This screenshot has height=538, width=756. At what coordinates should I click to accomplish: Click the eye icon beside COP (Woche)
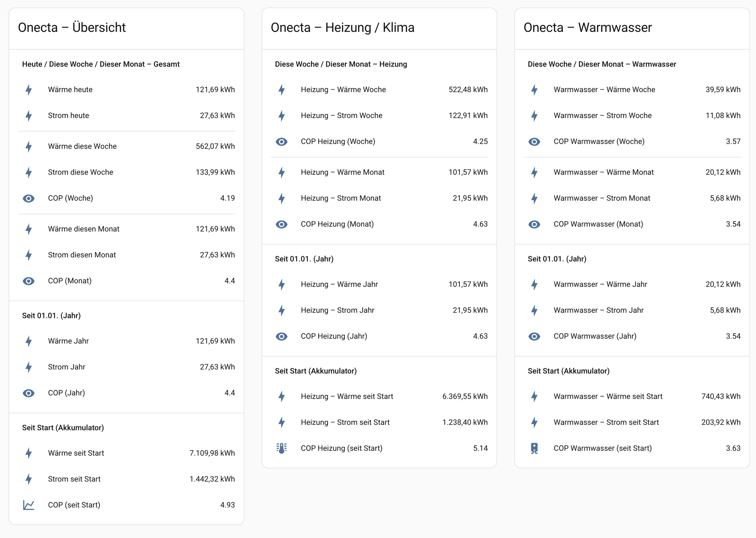(28, 199)
